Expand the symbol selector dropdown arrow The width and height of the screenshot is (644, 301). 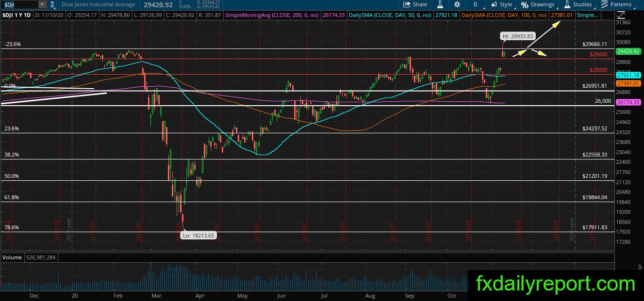[42, 4]
